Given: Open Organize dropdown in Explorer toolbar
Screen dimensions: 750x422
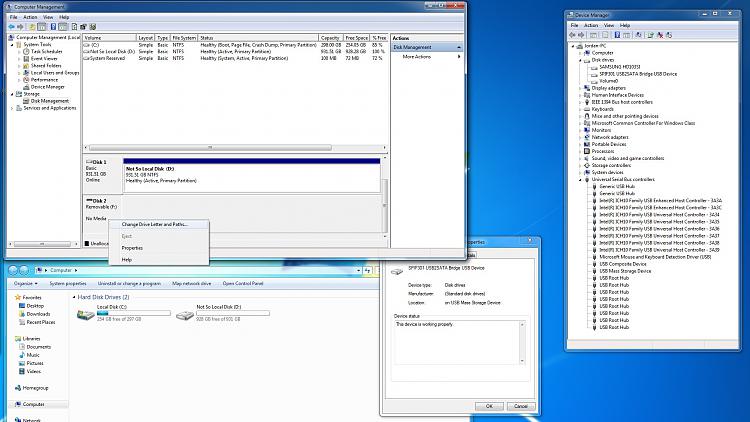Looking at the screenshot, I should [25, 283].
